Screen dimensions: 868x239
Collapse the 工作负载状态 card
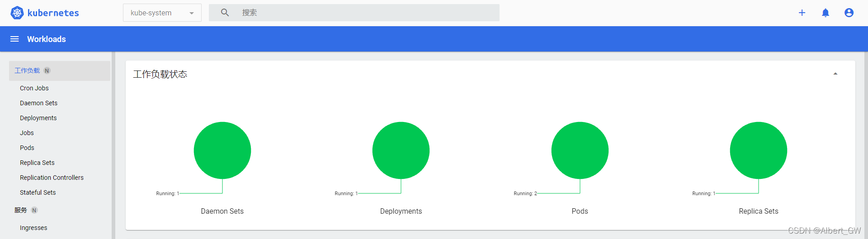835,74
